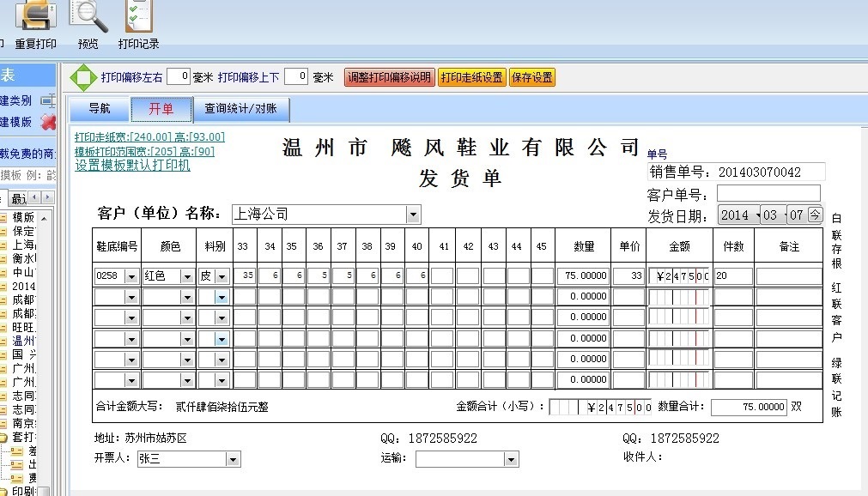868x496 pixels.
Task: Click the 建类别 link in left panel
Action: (x=15, y=100)
